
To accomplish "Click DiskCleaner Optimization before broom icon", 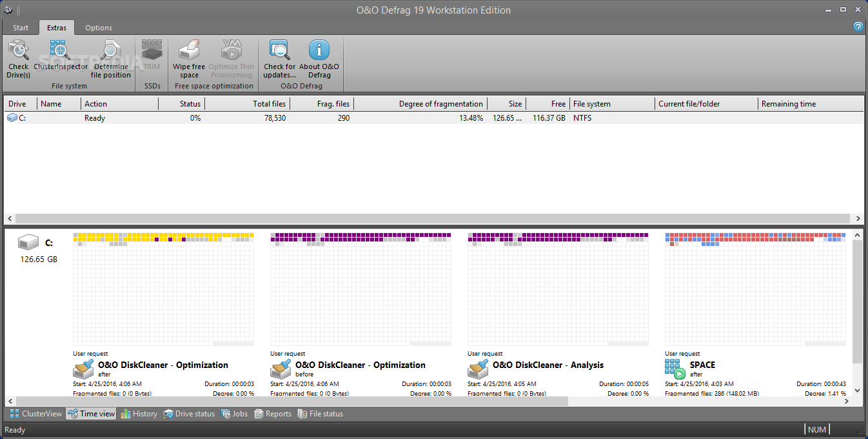I will point(281,369).
